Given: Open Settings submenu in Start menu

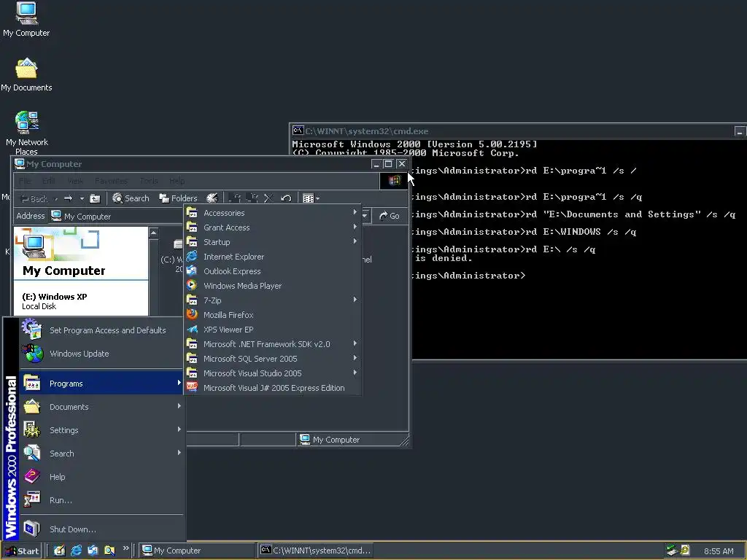Looking at the screenshot, I should point(101,430).
